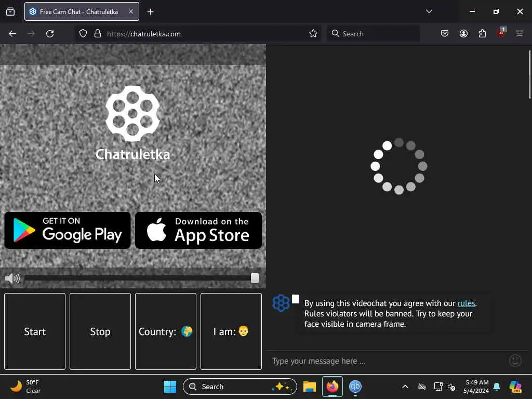Viewport: 532px width, 399px height.
Task: Click the page vertical scrollbar
Action: coord(529,75)
